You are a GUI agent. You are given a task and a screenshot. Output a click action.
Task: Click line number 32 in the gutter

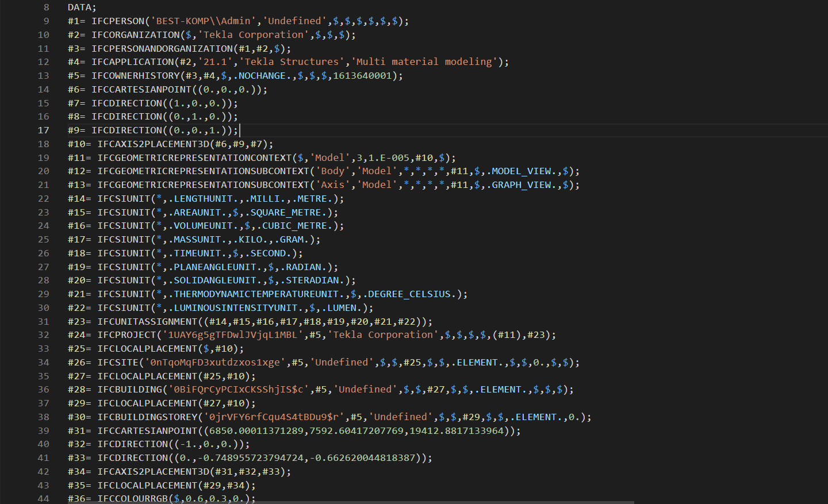pos(44,335)
